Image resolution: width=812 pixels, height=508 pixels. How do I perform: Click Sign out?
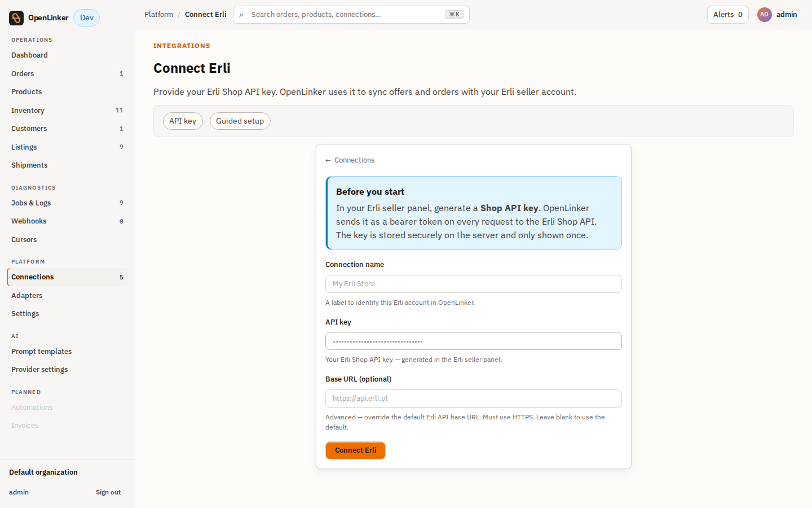(108, 493)
